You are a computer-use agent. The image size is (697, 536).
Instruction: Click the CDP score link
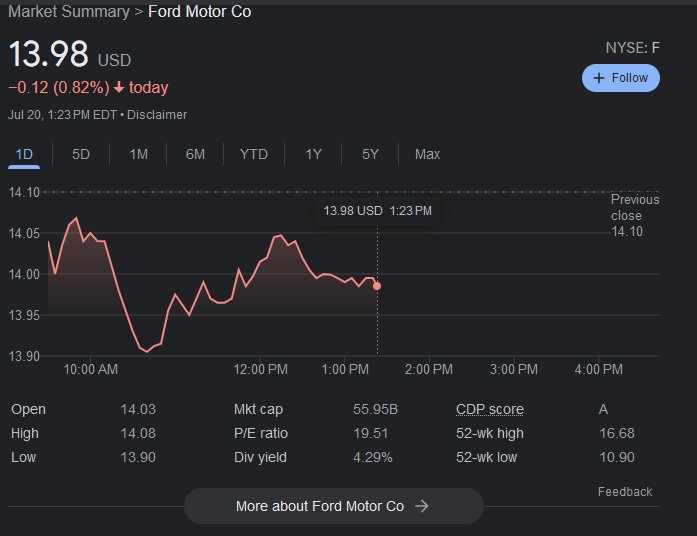click(489, 409)
